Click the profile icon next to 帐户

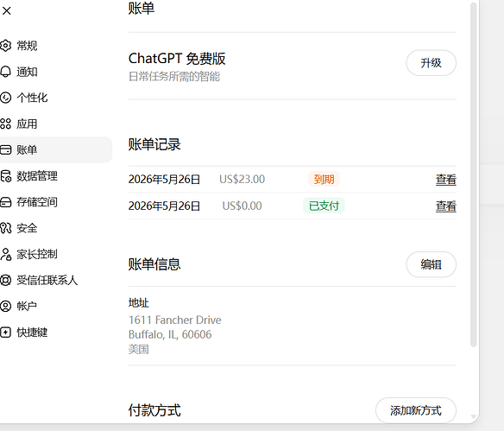(x=5, y=306)
